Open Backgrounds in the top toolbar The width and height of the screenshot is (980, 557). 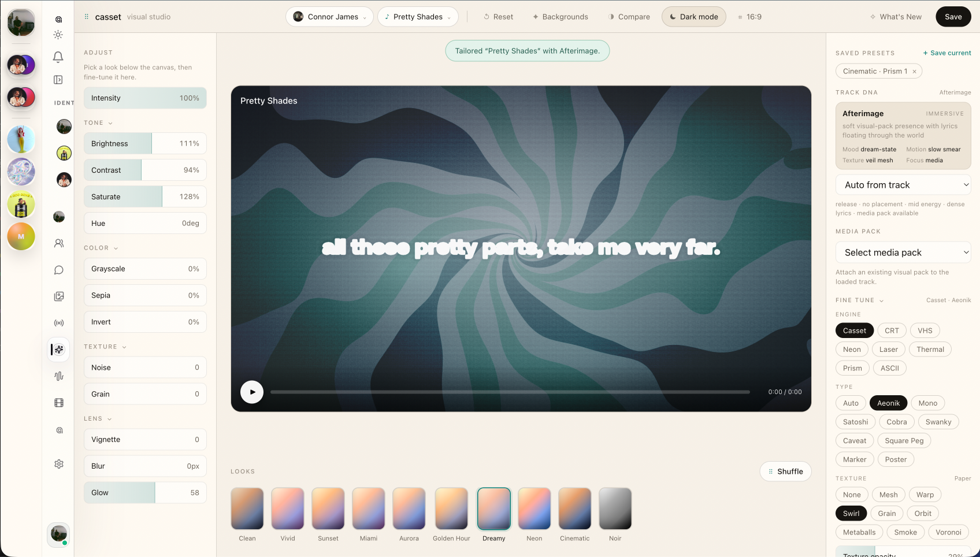(560, 17)
